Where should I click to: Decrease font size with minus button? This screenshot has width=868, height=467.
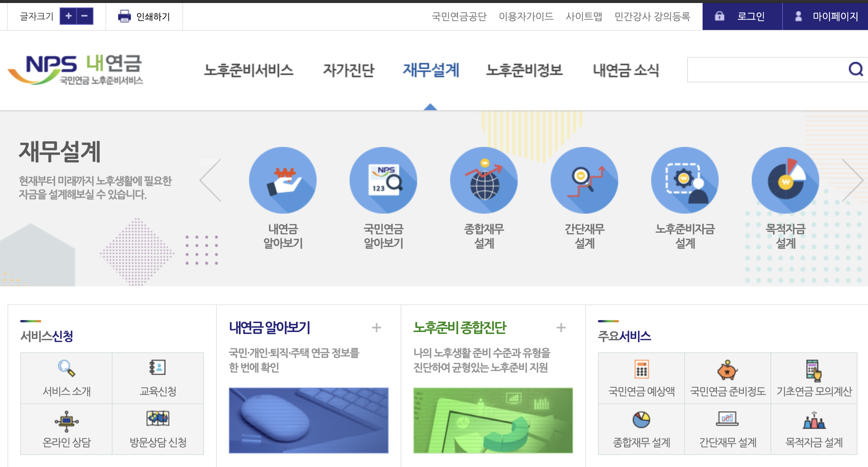coord(85,16)
